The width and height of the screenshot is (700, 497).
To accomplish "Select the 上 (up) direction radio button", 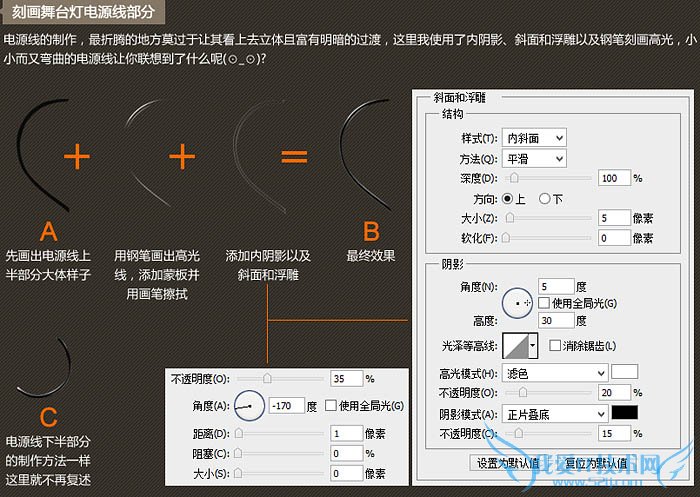I will pyautogui.click(x=507, y=198).
